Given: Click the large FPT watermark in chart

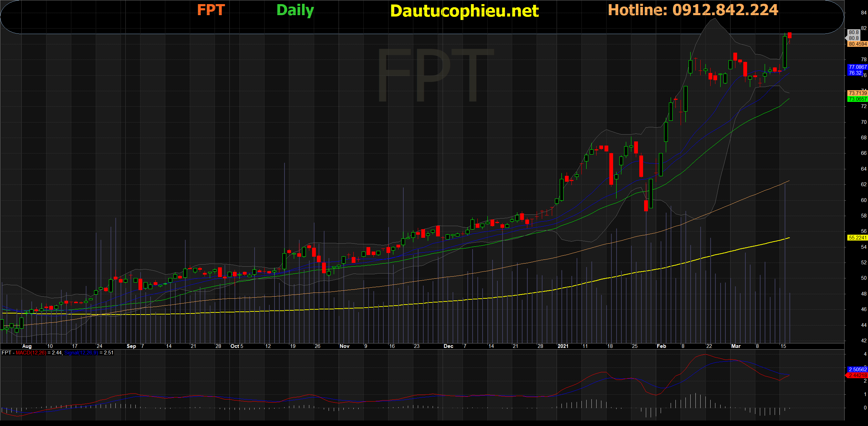Looking at the screenshot, I should point(435,75).
